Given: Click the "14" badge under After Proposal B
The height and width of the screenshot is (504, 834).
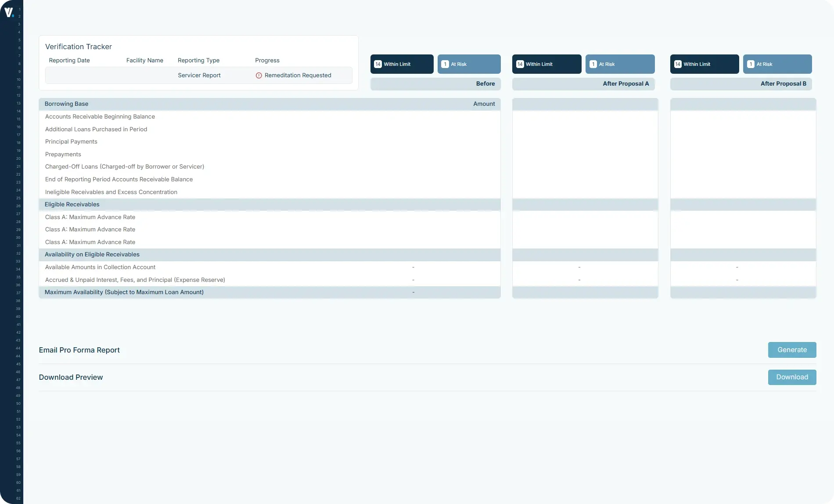Looking at the screenshot, I should (x=678, y=64).
